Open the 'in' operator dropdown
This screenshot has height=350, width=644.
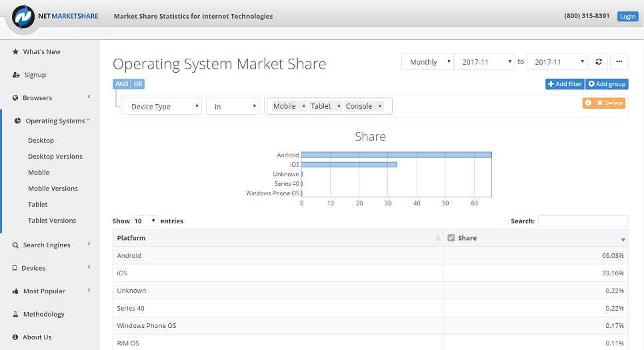click(x=233, y=107)
